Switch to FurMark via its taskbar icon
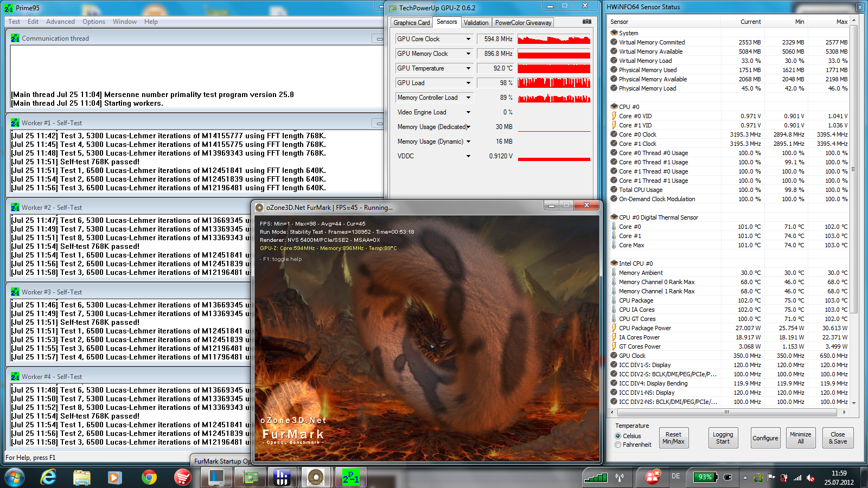Image resolution: width=868 pixels, height=488 pixels. point(315,477)
